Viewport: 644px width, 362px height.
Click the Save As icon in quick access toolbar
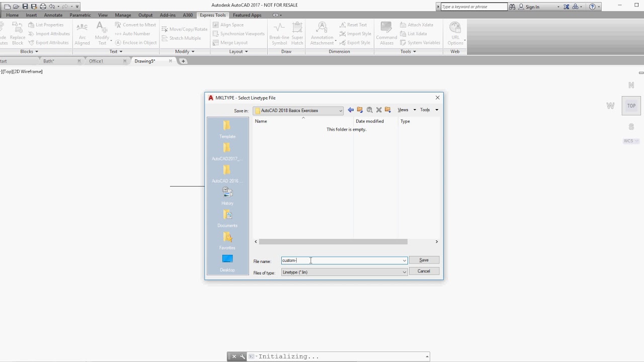pos(34,7)
